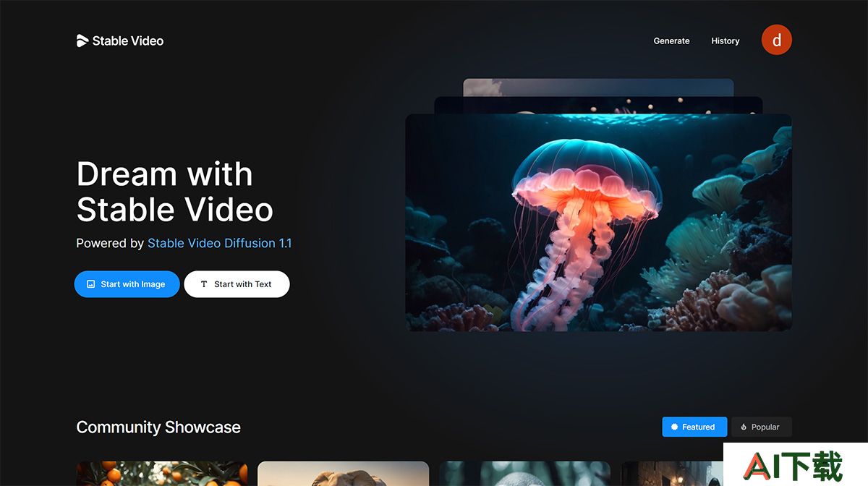Click Start with Image button
Viewport: 868px width, 486px height.
pyautogui.click(x=127, y=284)
